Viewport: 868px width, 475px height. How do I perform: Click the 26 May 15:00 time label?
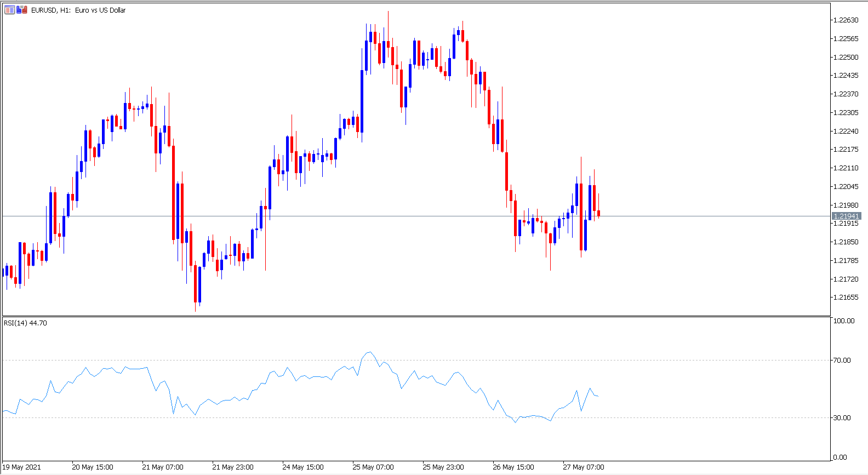click(x=513, y=467)
